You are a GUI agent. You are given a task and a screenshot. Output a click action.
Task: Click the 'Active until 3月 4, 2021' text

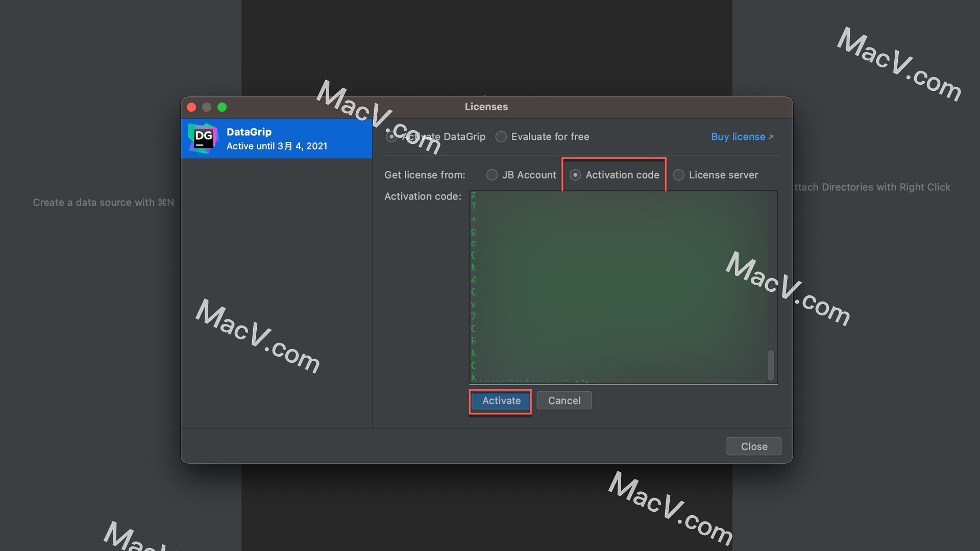coord(277,146)
